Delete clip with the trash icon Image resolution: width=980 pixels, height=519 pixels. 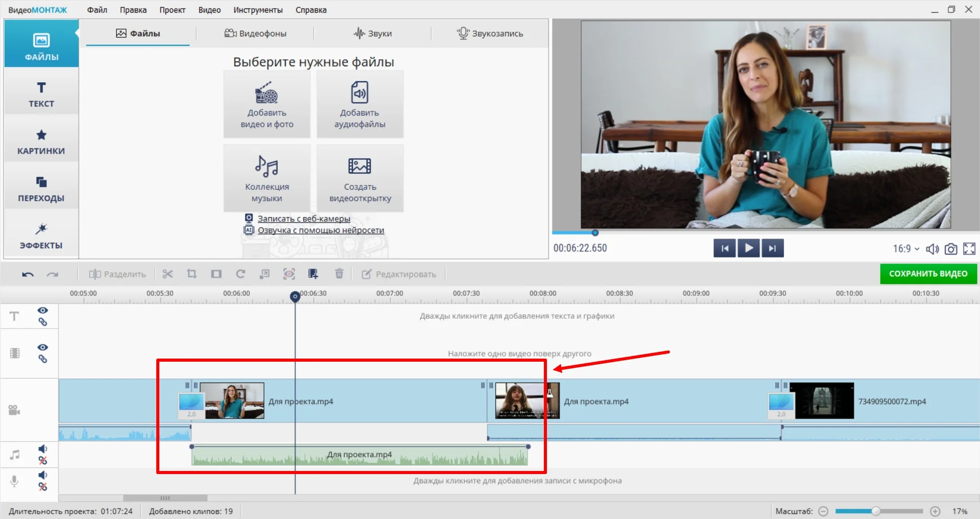[x=339, y=274]
